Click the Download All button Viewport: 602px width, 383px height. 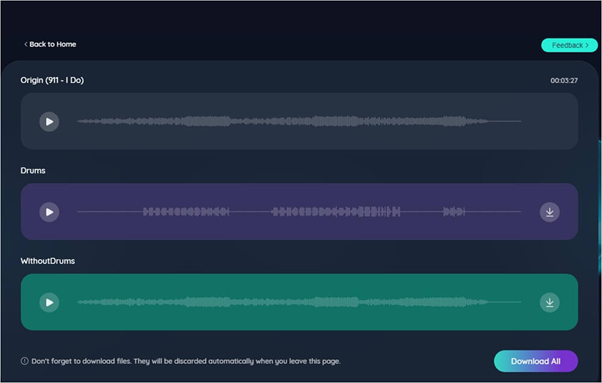point(536,361)
